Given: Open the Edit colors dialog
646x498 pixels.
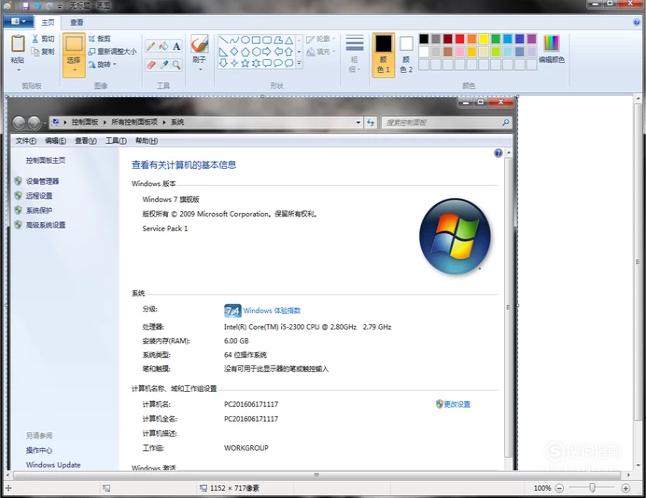Looking at the screenshot, I should 552,49.
